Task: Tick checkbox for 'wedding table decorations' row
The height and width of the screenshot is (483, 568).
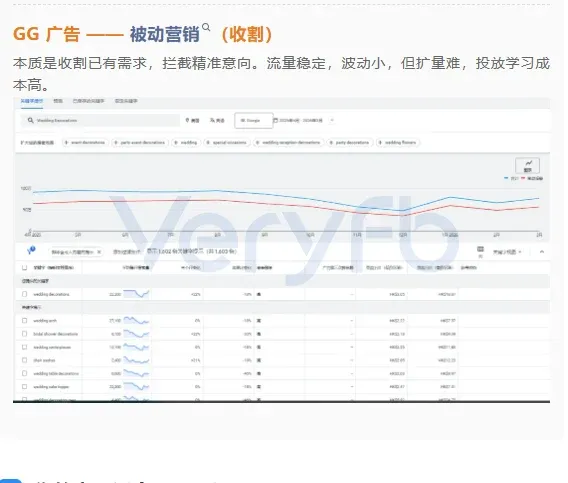Action: pyautogui.click(x=25, y=374)
